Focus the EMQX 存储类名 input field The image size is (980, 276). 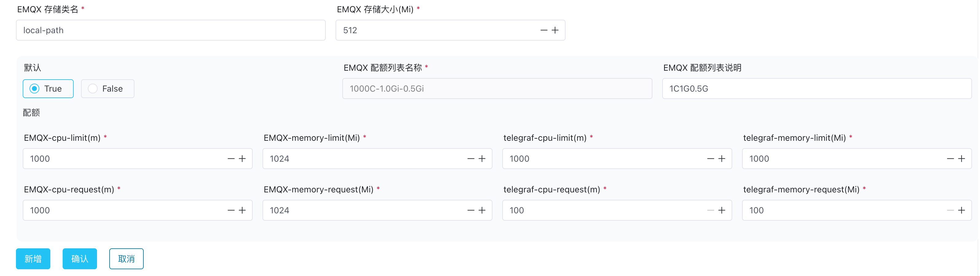coord(170,30)
